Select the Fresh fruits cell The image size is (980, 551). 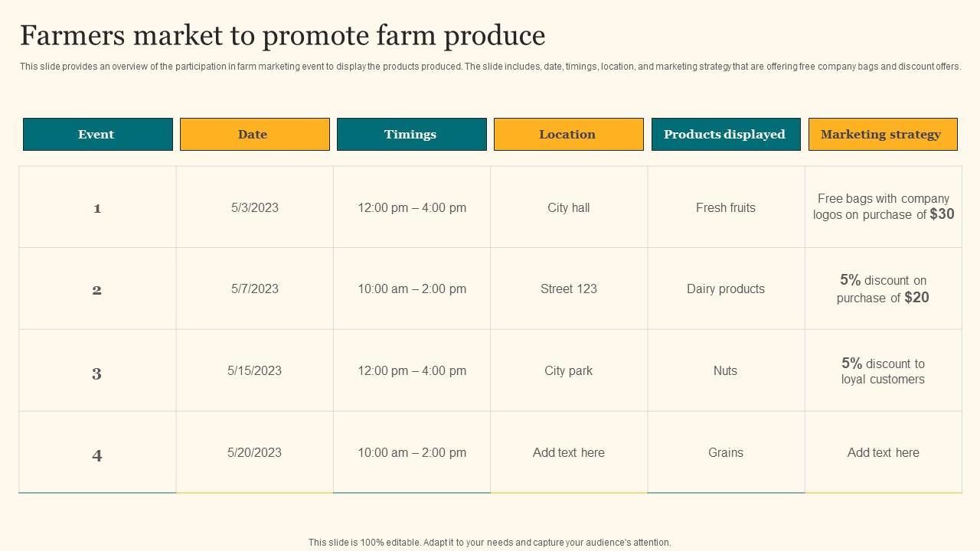[x=726, y=207]
